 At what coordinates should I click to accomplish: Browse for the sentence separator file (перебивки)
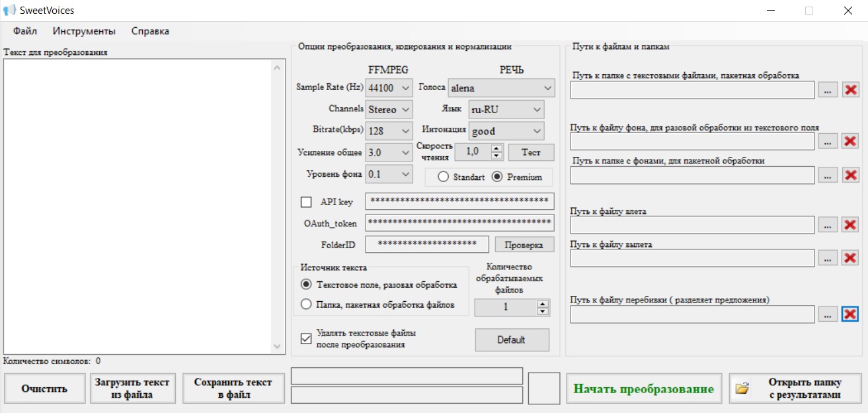[x=828, y=314]
